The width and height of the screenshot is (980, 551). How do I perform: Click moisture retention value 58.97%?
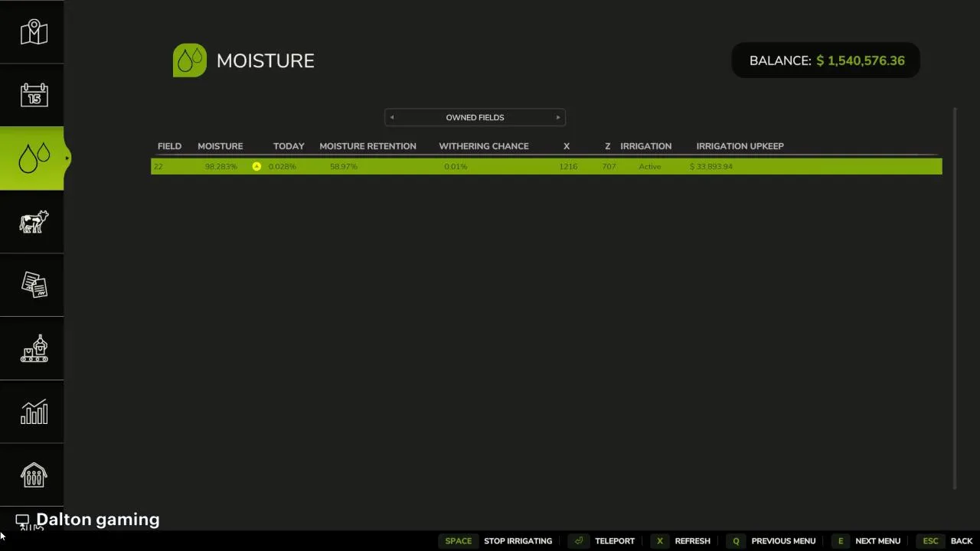click(344, 166)
